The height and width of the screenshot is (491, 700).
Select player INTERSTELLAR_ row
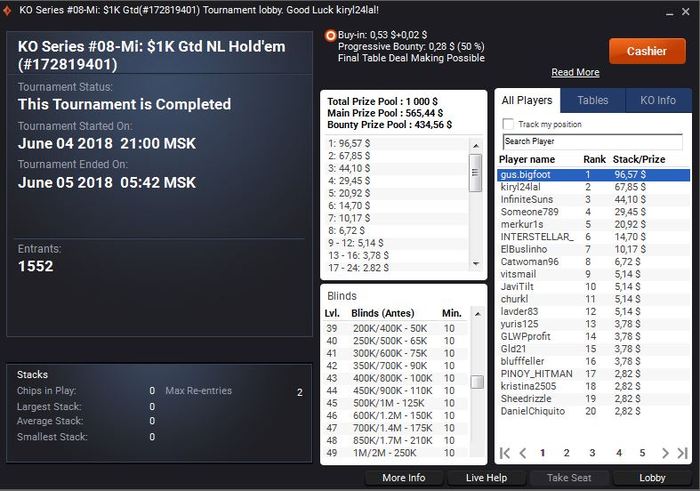tap(593, 237)
